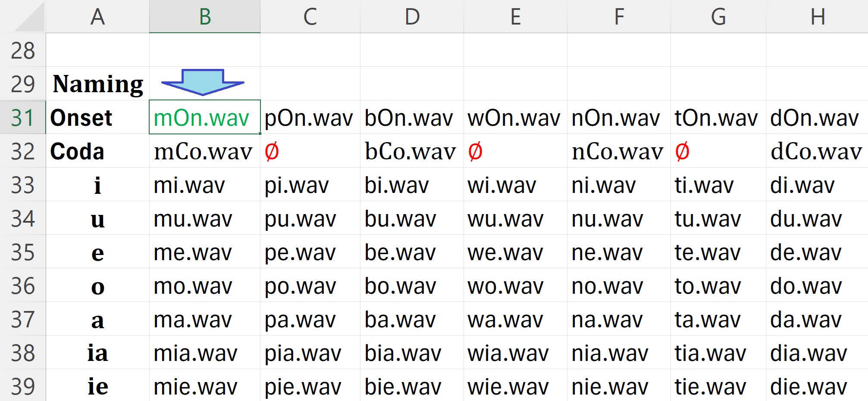Viewport: 868px width, 401px height.
Task: Select the bCo.wav cell
Action: (x=410, y=152)
